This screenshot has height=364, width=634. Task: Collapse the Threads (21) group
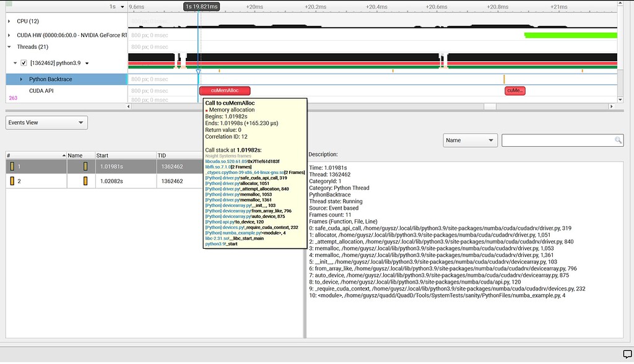[8, 46]
